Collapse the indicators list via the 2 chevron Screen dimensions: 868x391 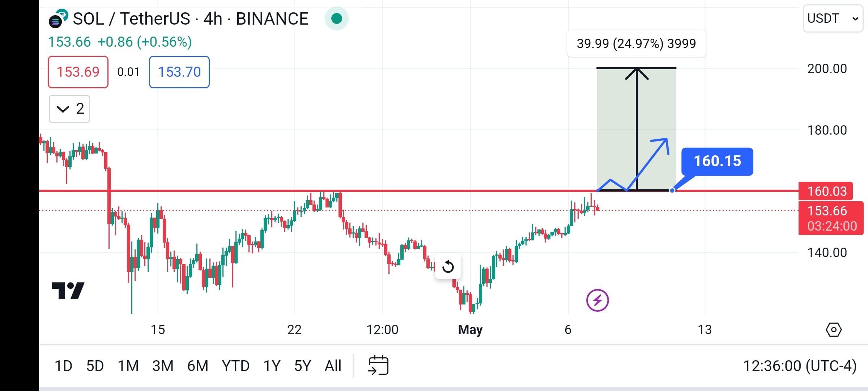tap(69, 109)
